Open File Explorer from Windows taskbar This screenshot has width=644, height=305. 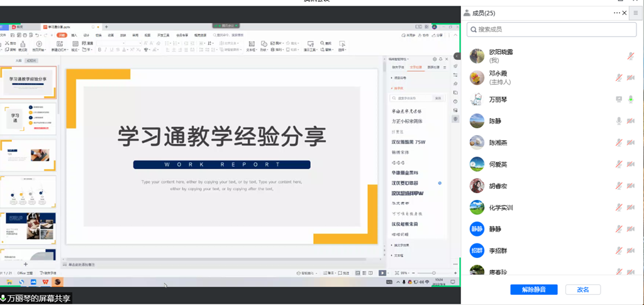[9, 282]
